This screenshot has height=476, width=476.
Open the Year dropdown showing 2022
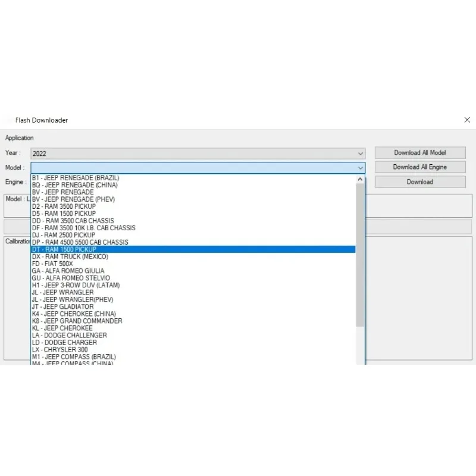click(x=198, y=154)
